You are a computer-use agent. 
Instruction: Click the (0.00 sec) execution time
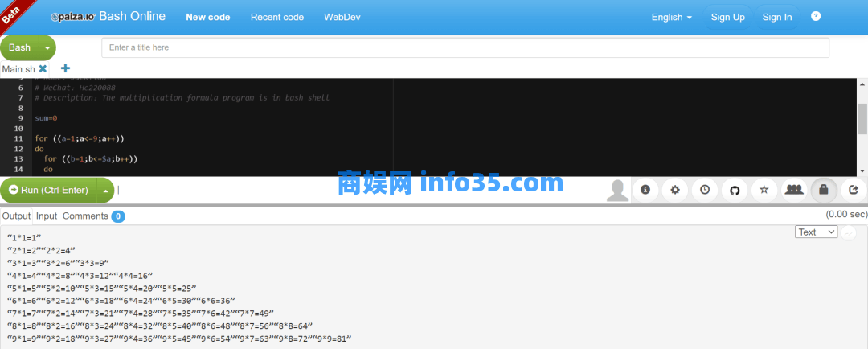[846, 215]
